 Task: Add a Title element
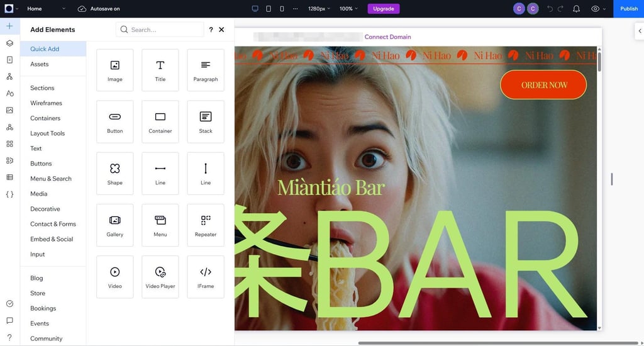coord(160,70)
